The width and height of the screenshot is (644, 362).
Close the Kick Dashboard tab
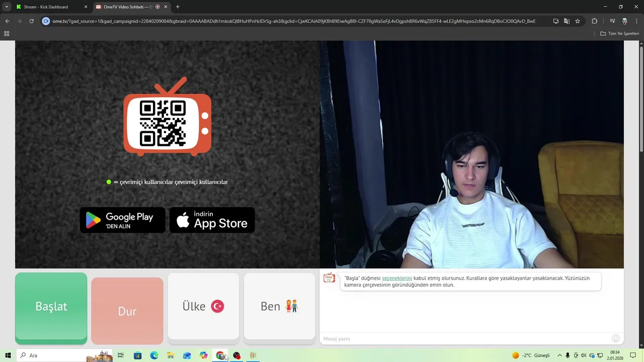tap(86, 7)
